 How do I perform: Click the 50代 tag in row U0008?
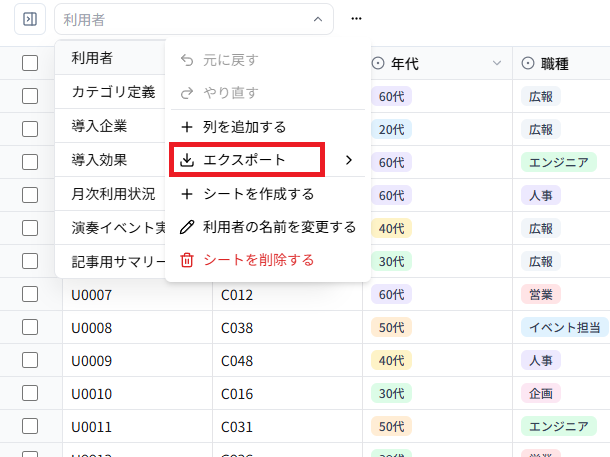pyautogui.click(x=391, y=327)
